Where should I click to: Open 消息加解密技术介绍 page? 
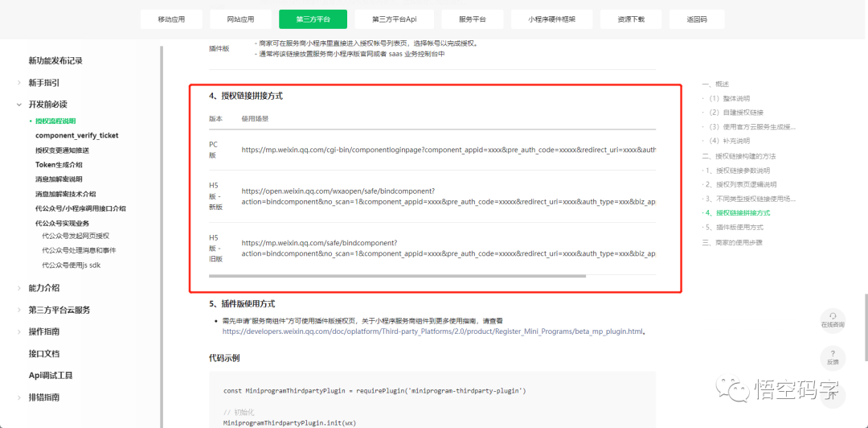65,194
